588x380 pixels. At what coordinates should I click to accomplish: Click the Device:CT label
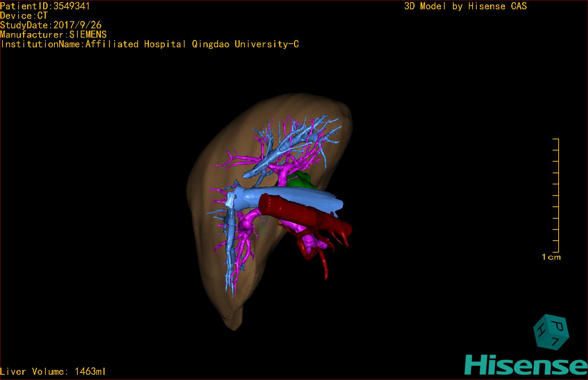pos(24,16)
